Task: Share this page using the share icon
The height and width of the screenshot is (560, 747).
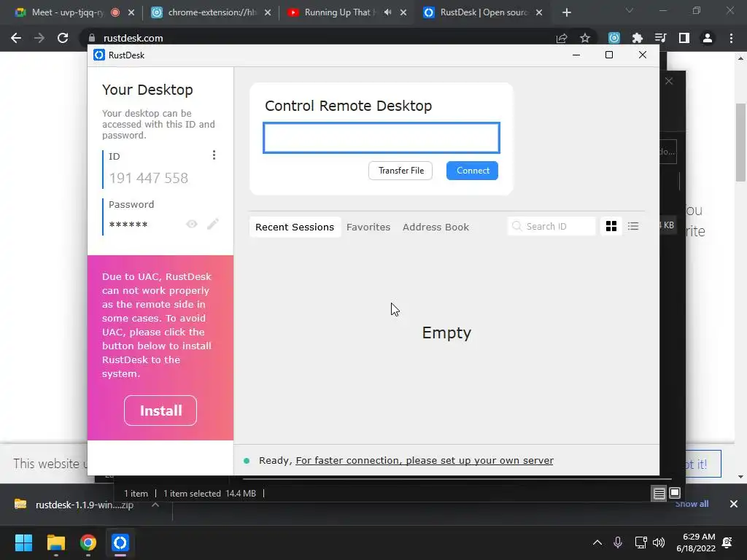Action: (562, 38)
